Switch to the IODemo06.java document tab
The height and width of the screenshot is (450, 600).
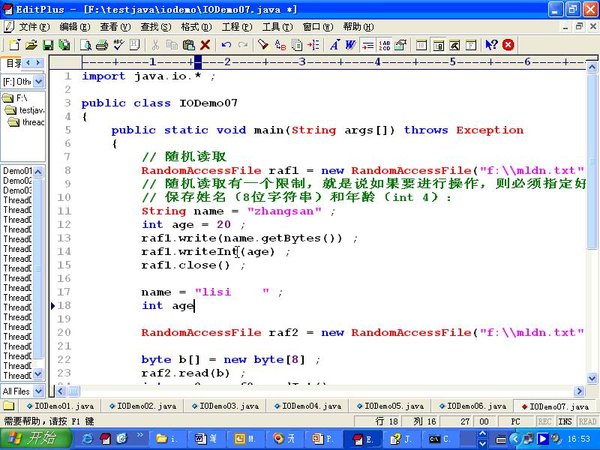pyautogui.click(x=473, y=406)
